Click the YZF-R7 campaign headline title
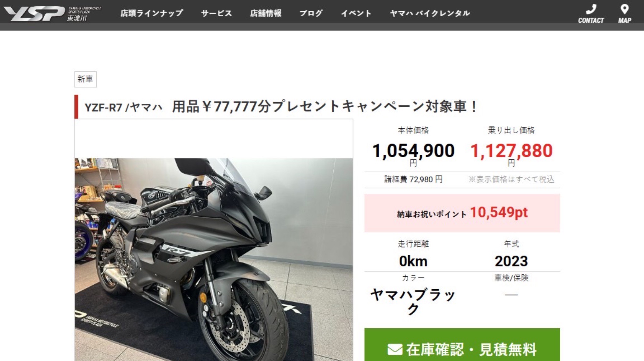Image resolution: width=644 pixels, height=361 pixels. [281, 107]
